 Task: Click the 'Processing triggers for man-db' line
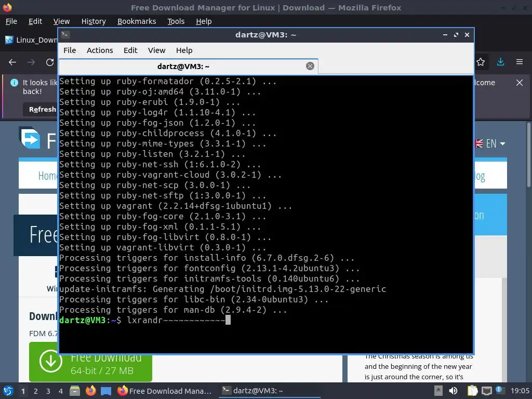tap(173, 310)
